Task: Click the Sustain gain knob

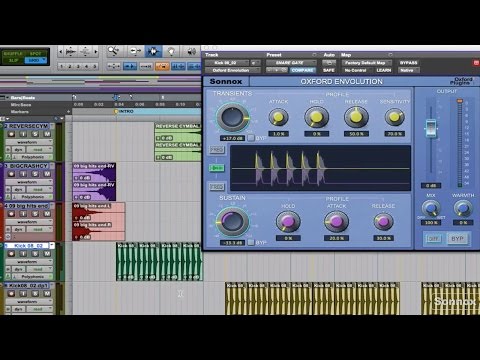Action: 232,221
